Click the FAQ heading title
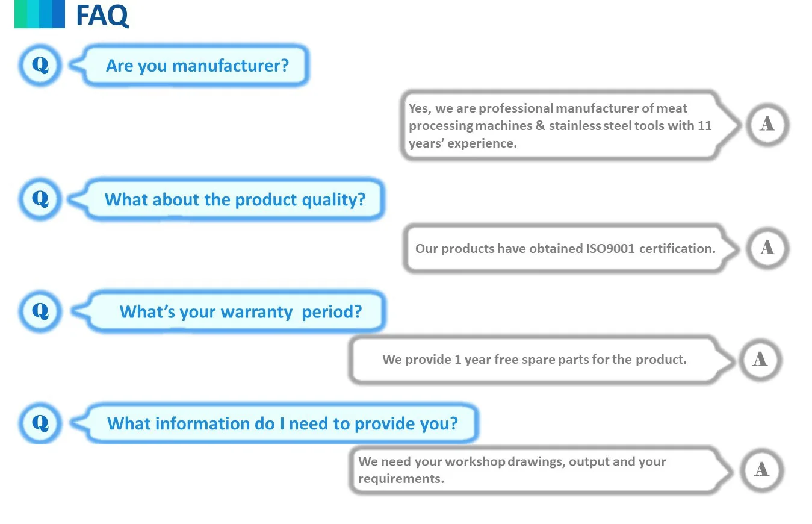This screenshot has width=812, height=524. 102,15
